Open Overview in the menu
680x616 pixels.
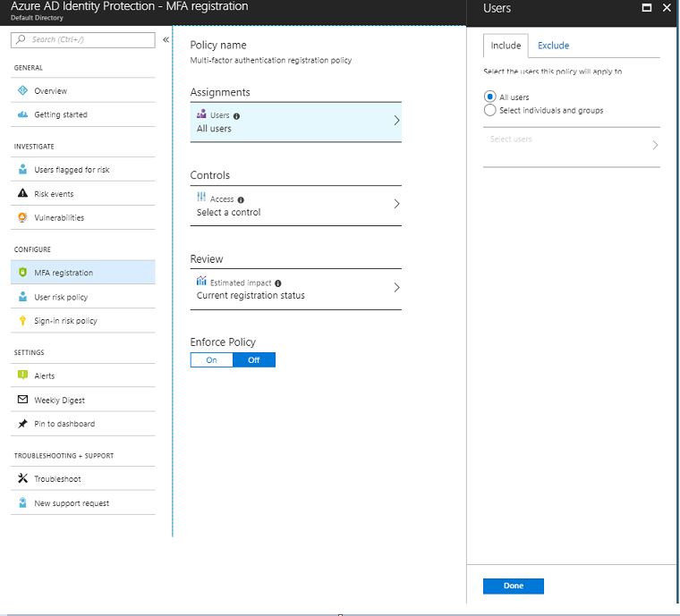83,90
